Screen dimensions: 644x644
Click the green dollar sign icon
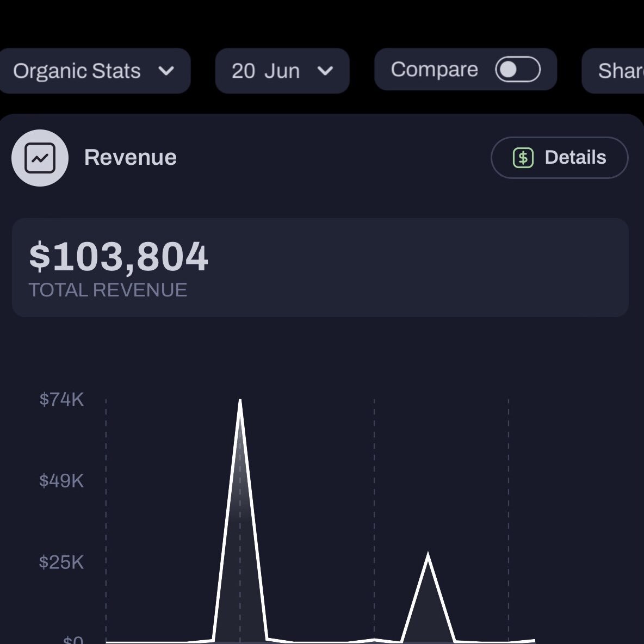(523, 158)
